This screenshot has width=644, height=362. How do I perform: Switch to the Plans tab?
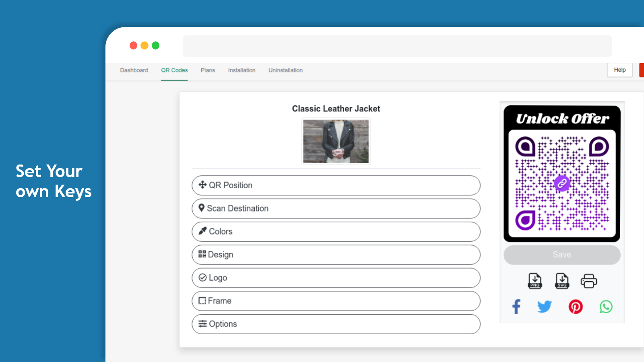208,70
